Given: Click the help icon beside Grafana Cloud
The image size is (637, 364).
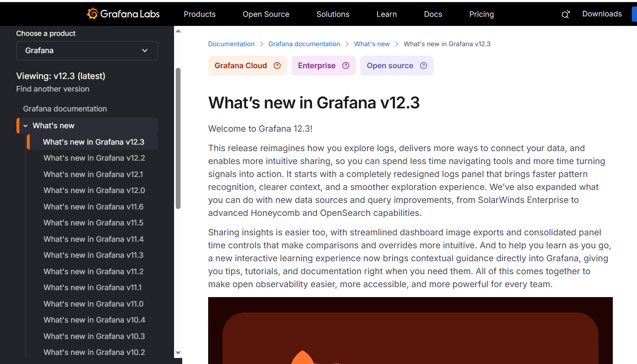Looking at the screenshot, I should click(277, 66).
